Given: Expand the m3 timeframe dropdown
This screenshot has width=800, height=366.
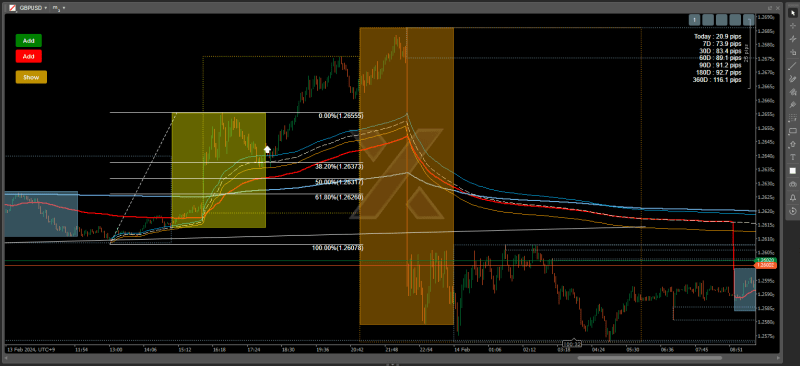Looking at the screenshot, I should (x=59, y=8).
